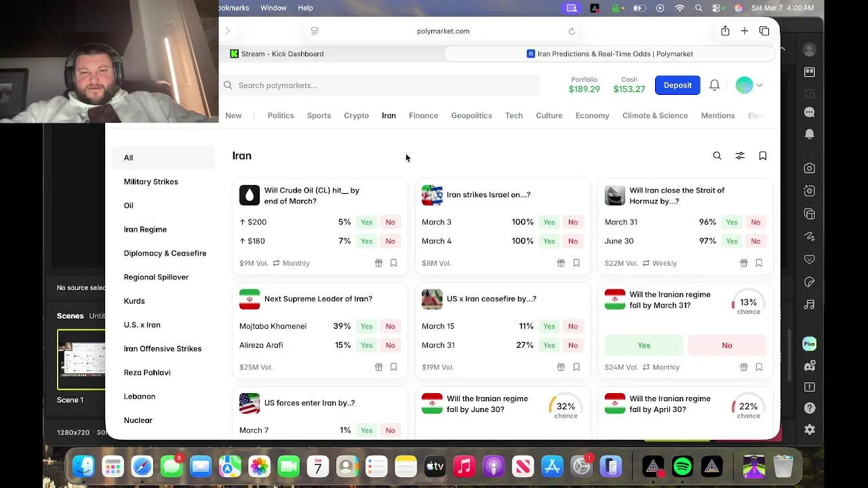
Task: Open Spotlight search in the menu bar
Action: [x=698, y=8]
